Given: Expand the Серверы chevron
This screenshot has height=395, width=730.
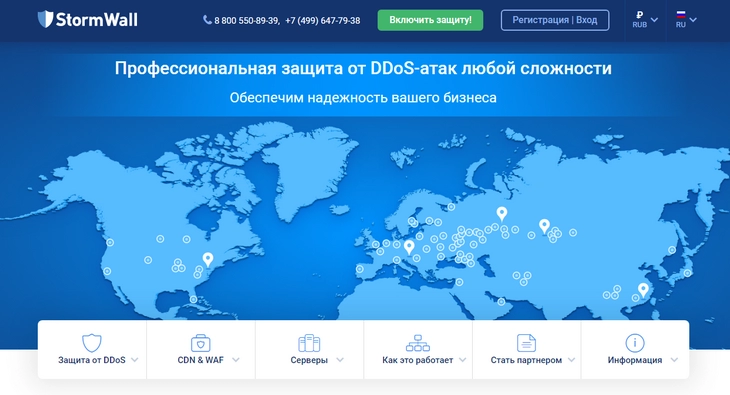Looking at the screenshot, I should [x=340, y=360].
